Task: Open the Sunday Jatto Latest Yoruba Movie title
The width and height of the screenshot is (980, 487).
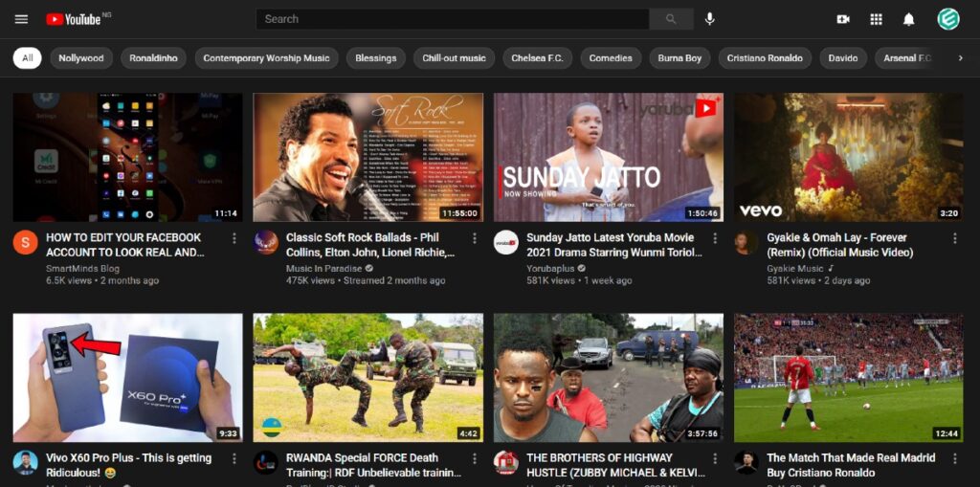Action: click(x=614, y=245)
